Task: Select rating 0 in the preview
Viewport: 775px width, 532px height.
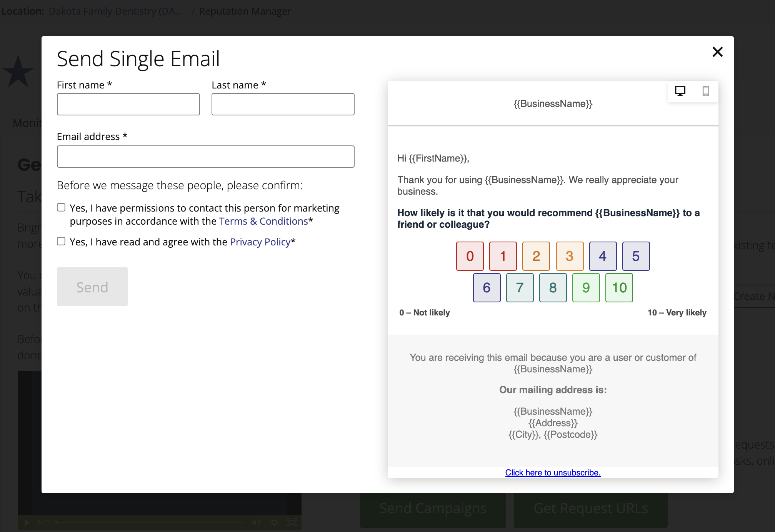Action: 470,256
